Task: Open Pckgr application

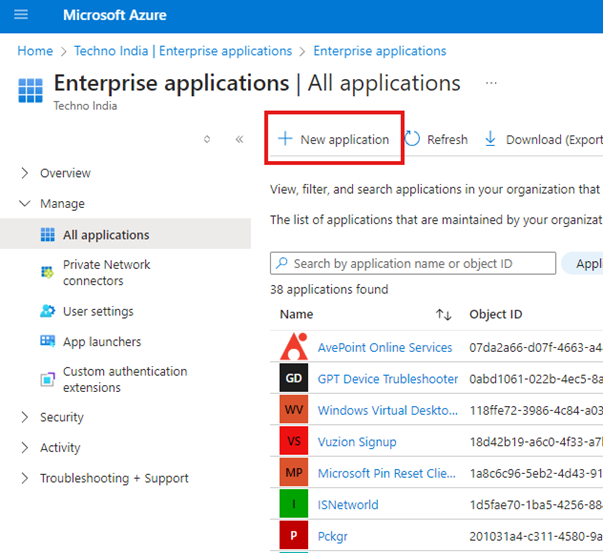Action: pyautogui.click(x=333, y=536)
